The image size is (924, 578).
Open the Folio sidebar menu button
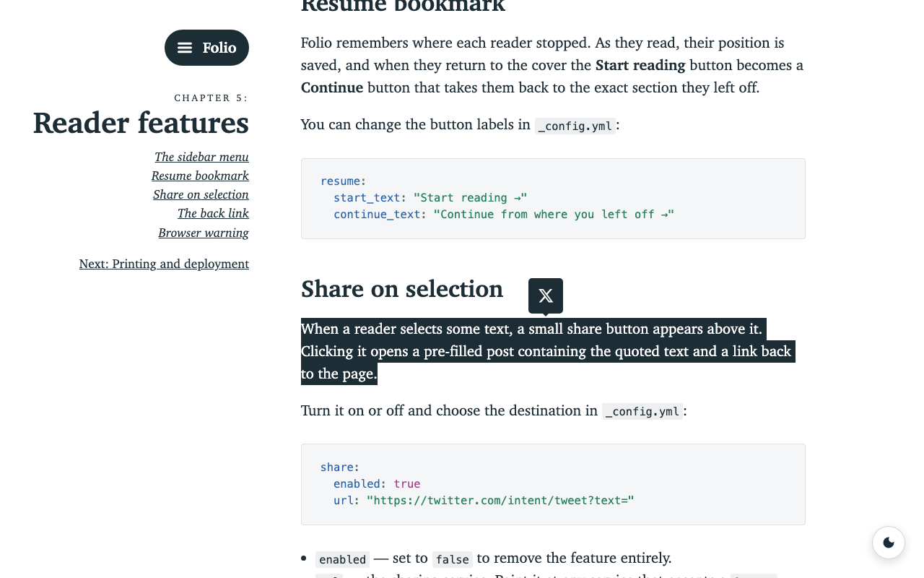pos(206,48)
